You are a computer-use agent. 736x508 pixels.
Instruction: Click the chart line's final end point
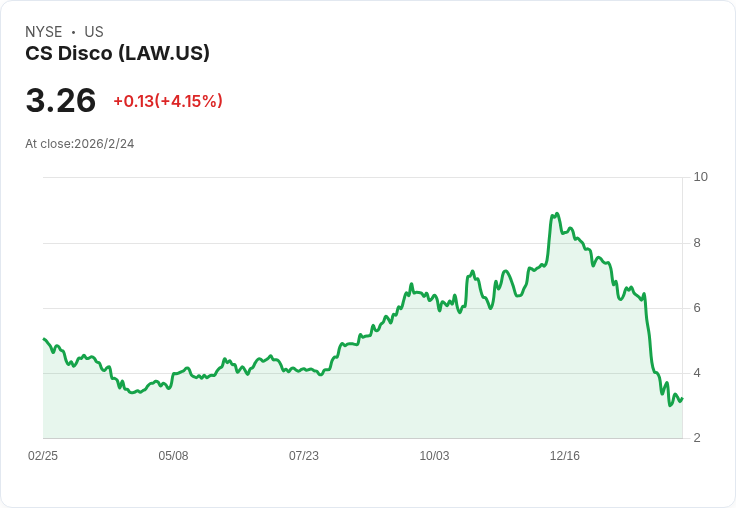pyautogui.click(x=682, y=399)
